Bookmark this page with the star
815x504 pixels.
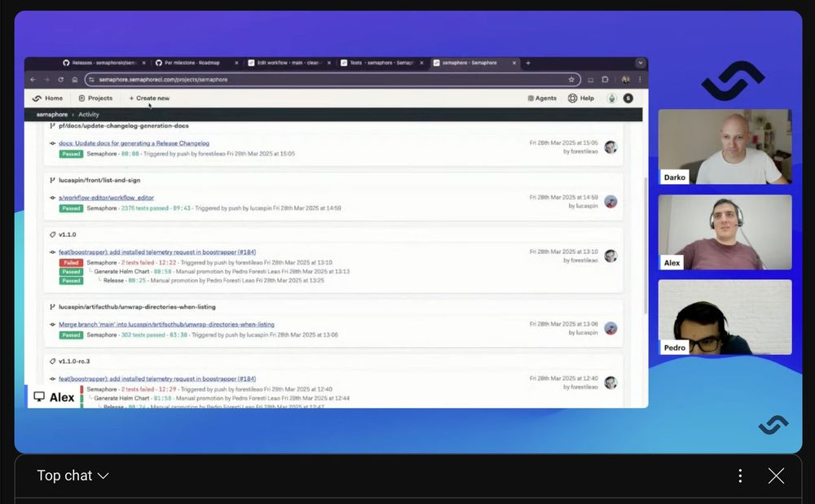click(x=571, y=80)
